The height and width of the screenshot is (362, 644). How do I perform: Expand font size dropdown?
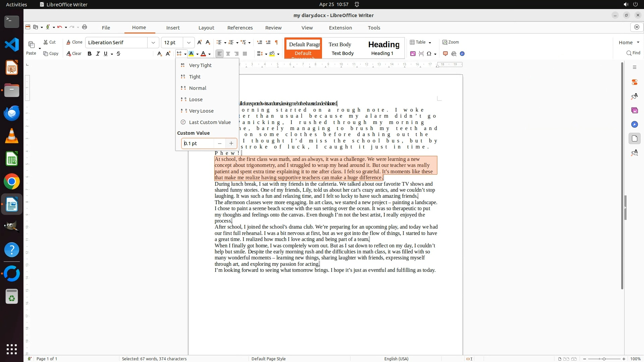click(189, 43)
